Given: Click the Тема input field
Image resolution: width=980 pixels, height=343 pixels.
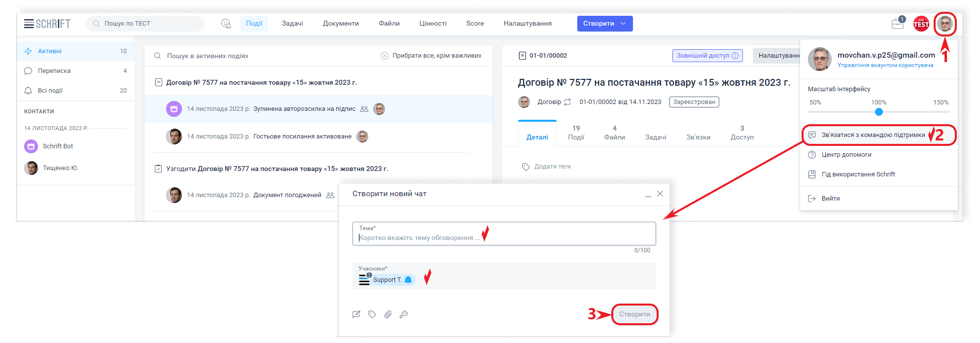Looking at the screenshot, I should (503, 238).
